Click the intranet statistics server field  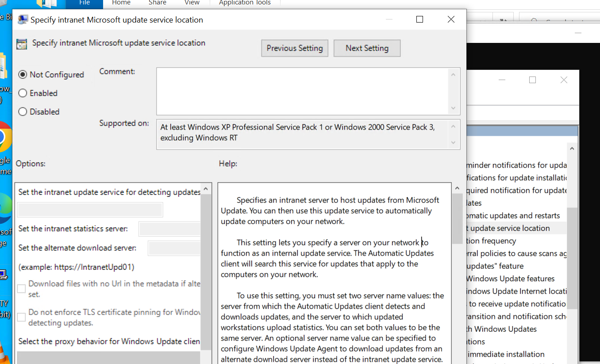[x=169, y=229]
